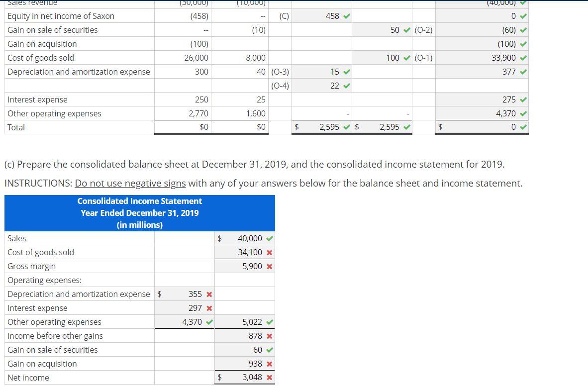Click the red X beside Gross margin 5,900

(x=269, y=266)
